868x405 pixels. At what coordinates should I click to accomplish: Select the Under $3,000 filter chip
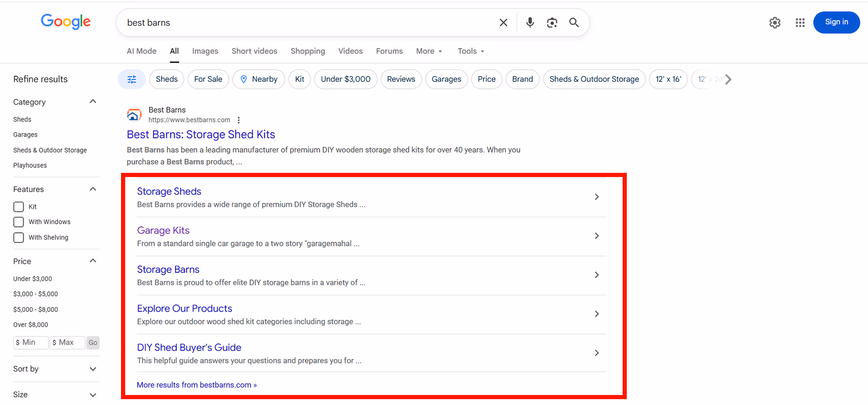346,79
